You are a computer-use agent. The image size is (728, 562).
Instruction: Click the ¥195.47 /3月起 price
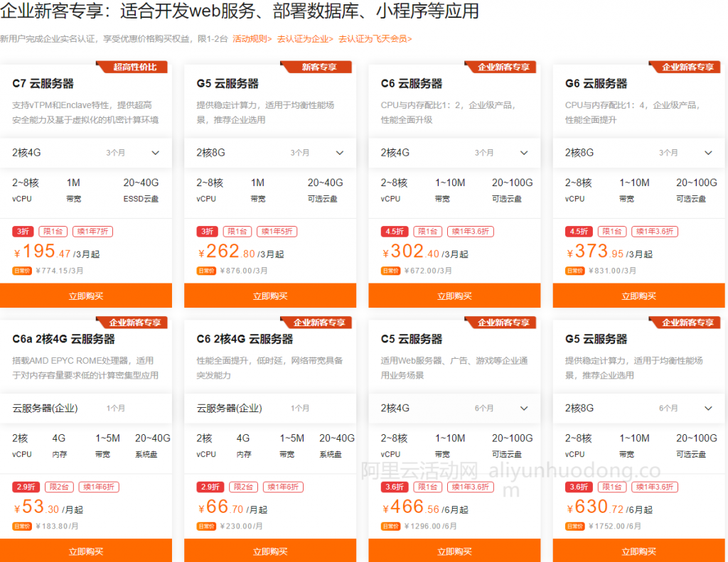[x=56, y=252]
